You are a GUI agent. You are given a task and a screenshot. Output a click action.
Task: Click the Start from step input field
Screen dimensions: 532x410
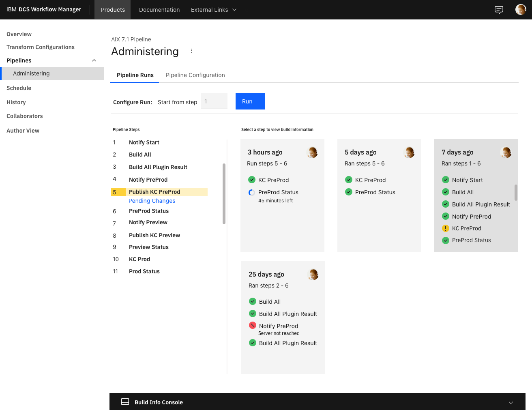tap(214, 101)
